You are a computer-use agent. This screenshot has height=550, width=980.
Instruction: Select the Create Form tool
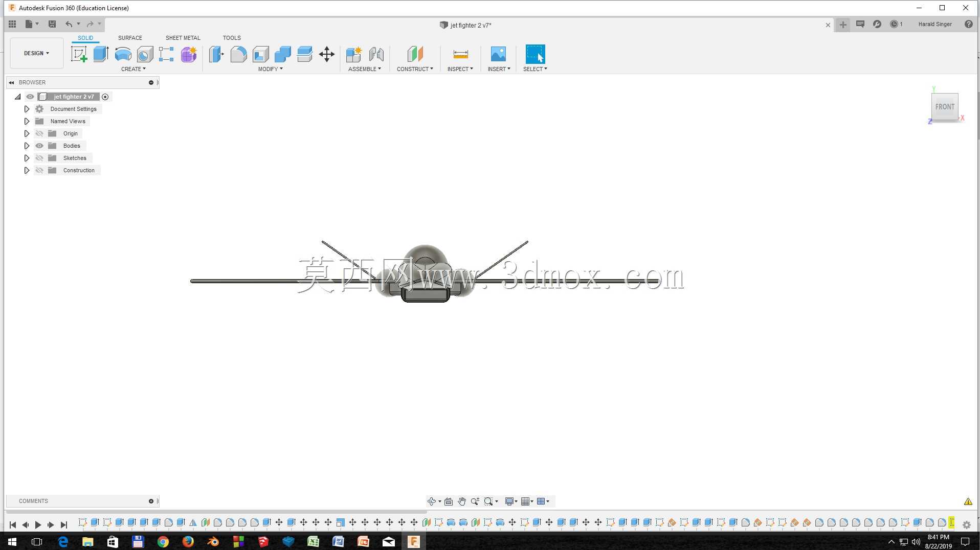click(188, 54)
